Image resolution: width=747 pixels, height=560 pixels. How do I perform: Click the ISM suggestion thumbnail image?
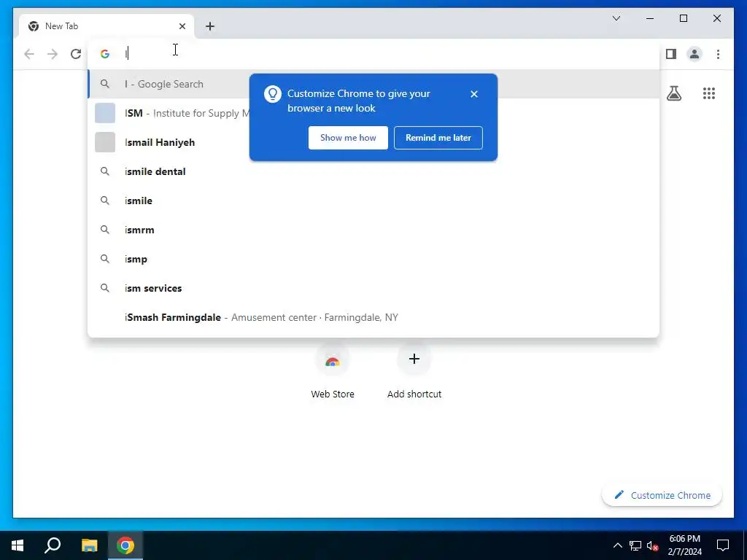[x=105, y=113]
